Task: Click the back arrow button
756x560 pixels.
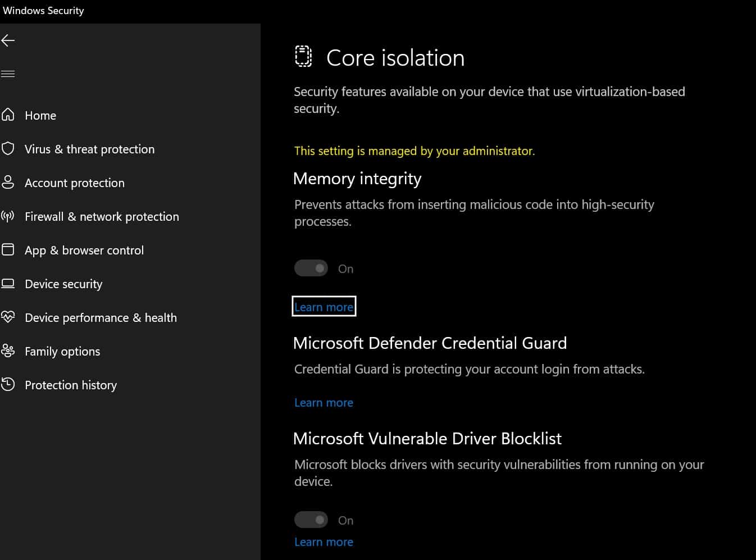Action: [x=8, y=40]
